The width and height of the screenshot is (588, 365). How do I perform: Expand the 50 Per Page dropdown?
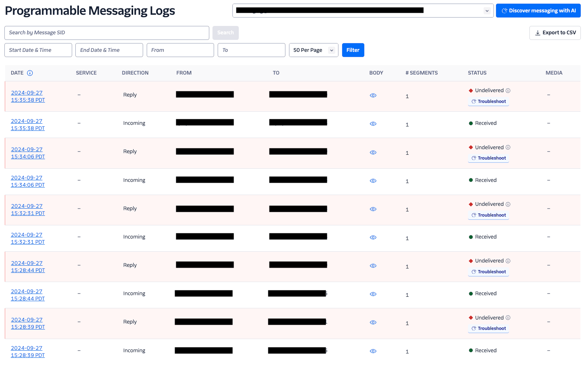pyautogui.click(x=314, y=50)
